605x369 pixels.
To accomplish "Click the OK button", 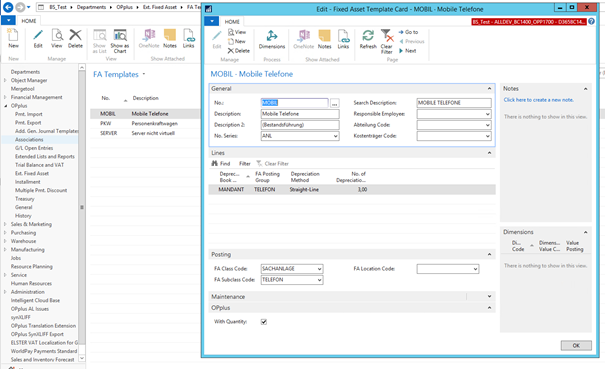I will point(576,345).
